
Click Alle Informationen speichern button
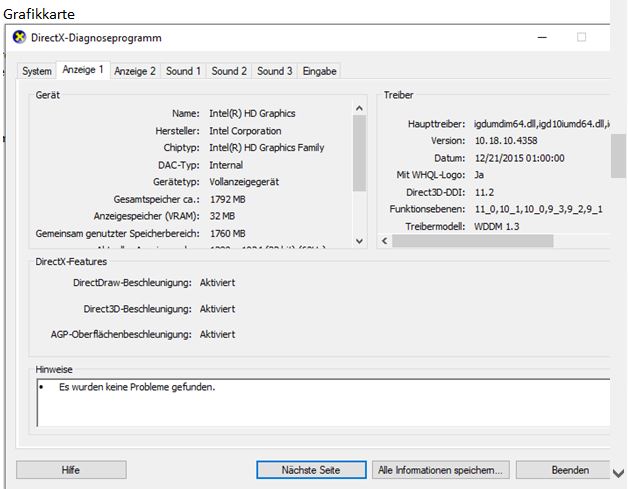click(441, 470)
